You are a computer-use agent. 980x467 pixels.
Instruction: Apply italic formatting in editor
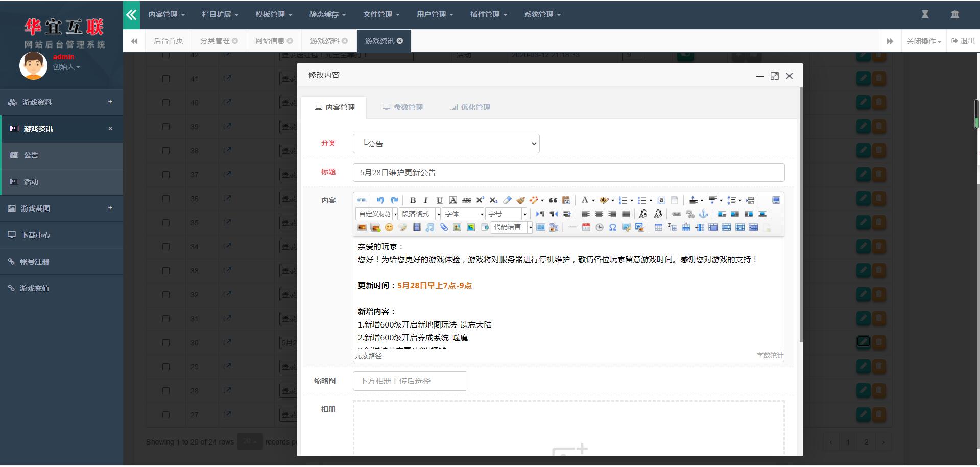click(425, 200)
